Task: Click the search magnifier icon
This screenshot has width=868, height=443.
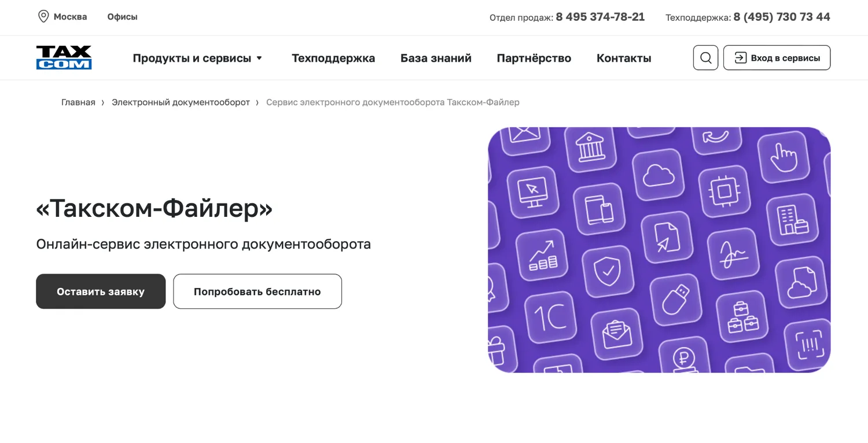Action: pyautogui.click(x=705, y=58)
